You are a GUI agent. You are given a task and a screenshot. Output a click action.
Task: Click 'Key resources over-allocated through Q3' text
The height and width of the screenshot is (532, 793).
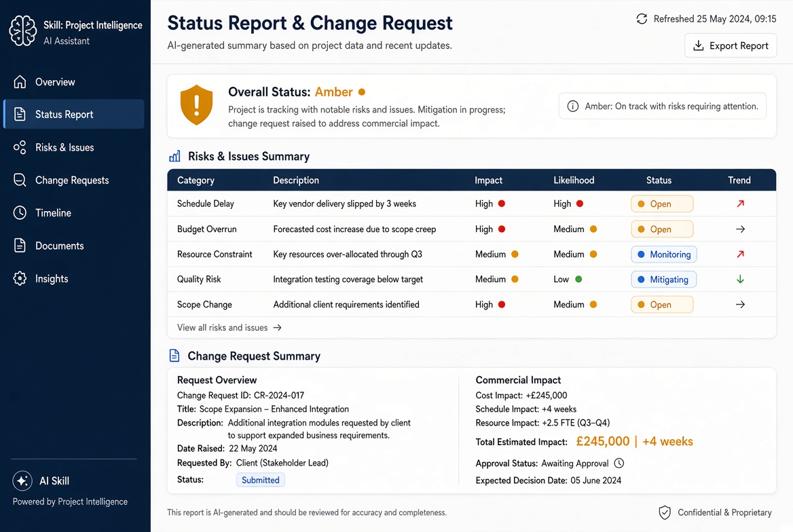348,254
